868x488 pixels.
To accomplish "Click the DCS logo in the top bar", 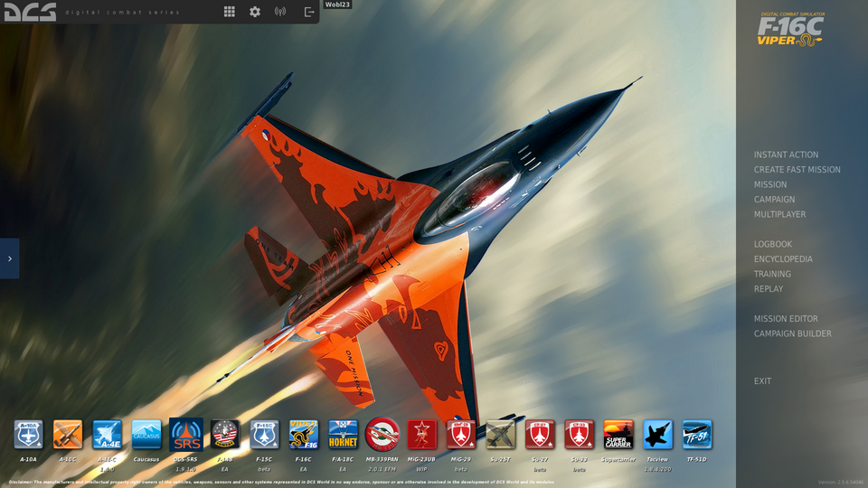I will tap(30, 12).
